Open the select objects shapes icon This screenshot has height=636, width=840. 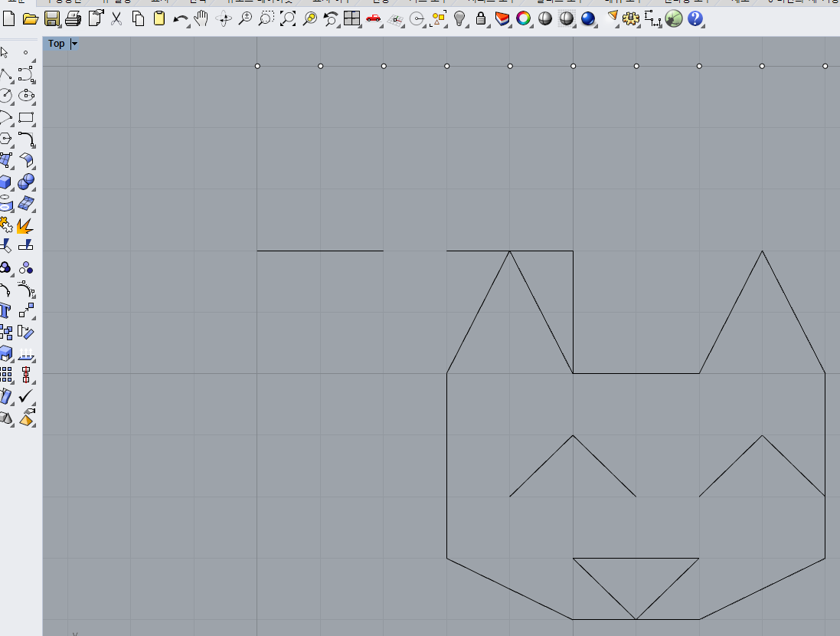pyautogui.click(x=438, y=19)
